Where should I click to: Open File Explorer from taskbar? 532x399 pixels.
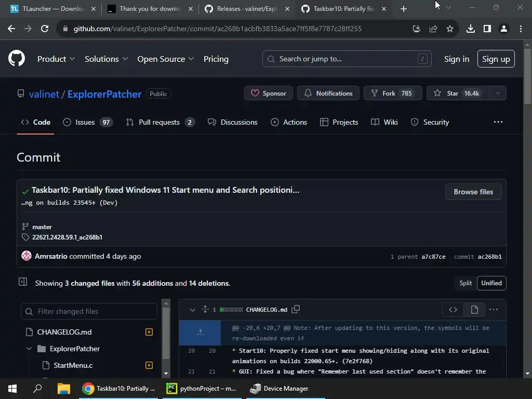click(x=63, y=389)
